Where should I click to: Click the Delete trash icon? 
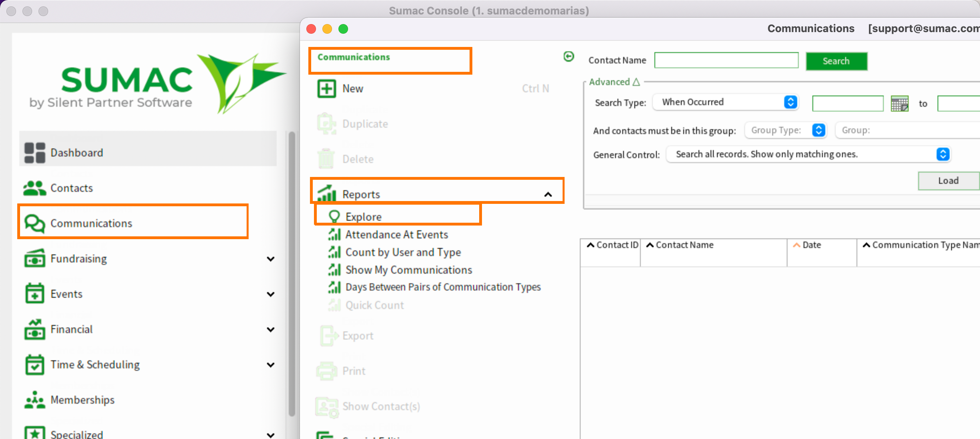326,159
